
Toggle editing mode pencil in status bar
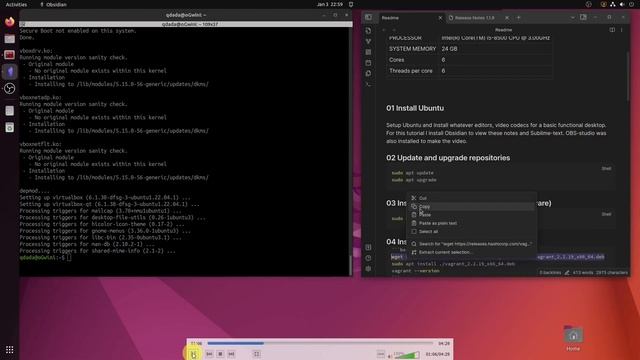click(567, 273)
